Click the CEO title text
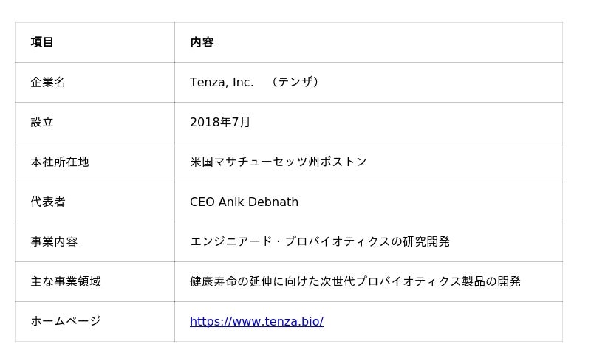The width and height of the screenshot is (591, 364). [x=202, y=202]
